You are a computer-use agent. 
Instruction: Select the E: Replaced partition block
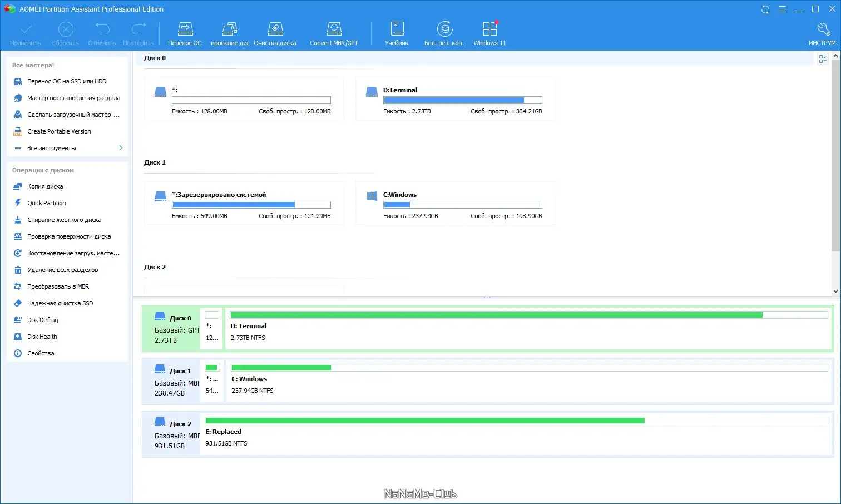(516, 434)
